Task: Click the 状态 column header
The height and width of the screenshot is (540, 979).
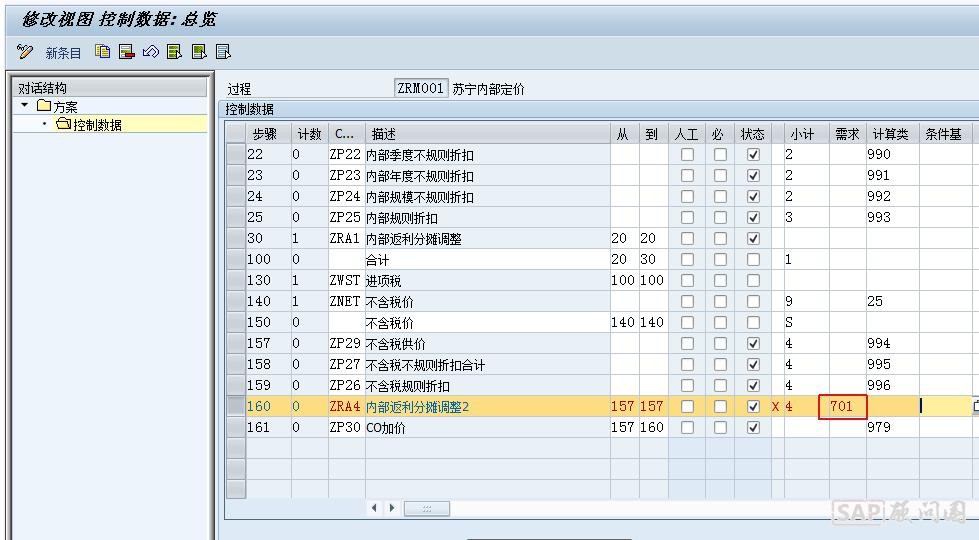Action: tap(753, 134)
